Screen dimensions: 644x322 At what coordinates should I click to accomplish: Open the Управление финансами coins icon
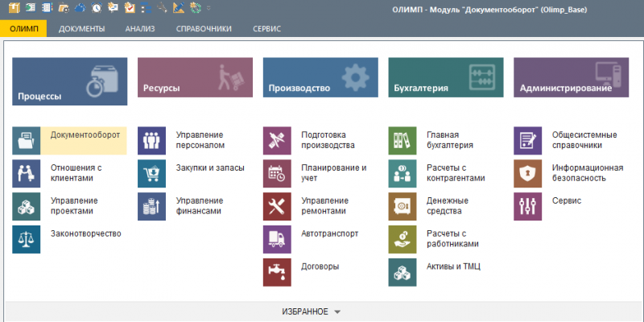[151, 206]
